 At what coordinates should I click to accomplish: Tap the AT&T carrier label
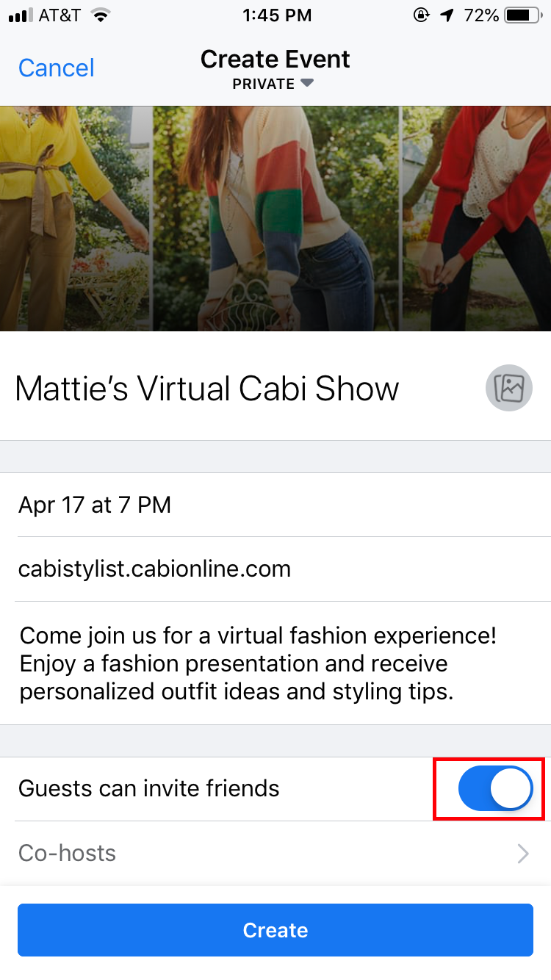coord(60,15)
